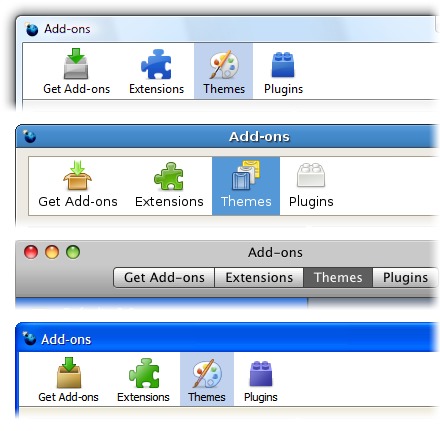Select the Get Add-ons segment in Mac window
The width and height of the screenshot is (440, 431).
[x=164, y=277]
